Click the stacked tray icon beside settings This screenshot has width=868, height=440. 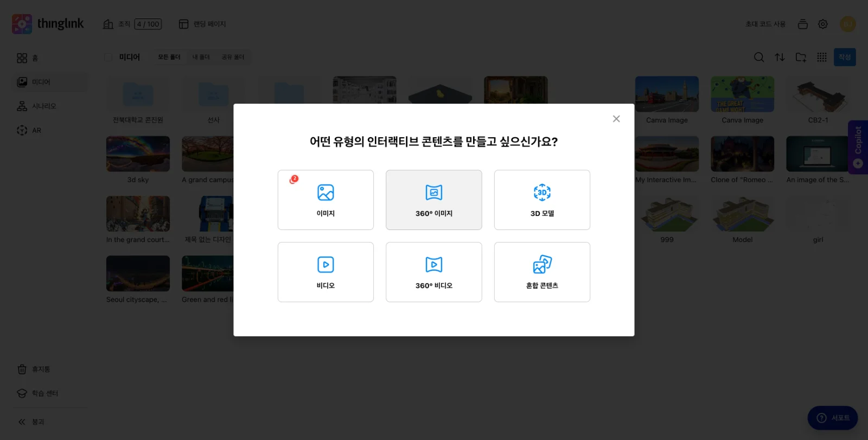click(x=803, y=24)
